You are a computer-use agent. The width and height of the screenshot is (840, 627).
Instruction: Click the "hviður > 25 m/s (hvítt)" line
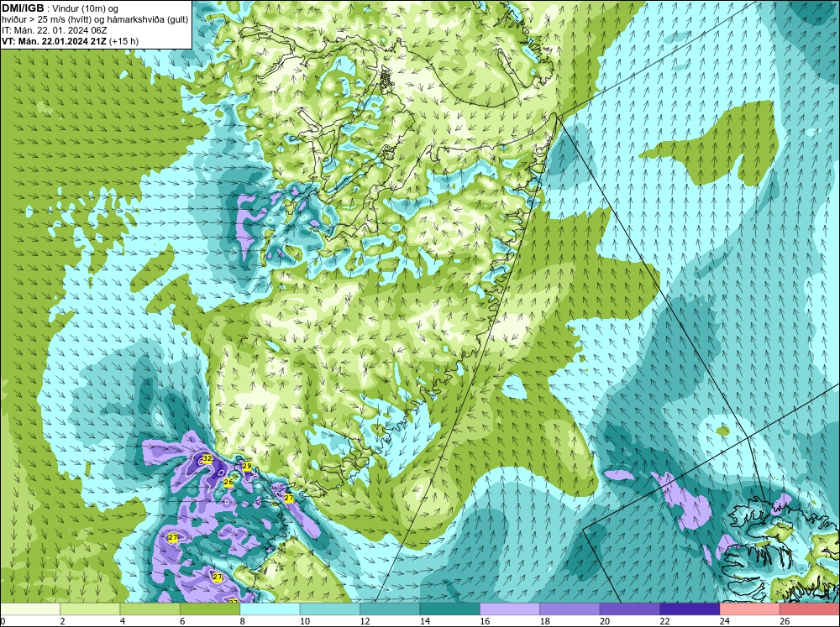(x=46, y=19)
